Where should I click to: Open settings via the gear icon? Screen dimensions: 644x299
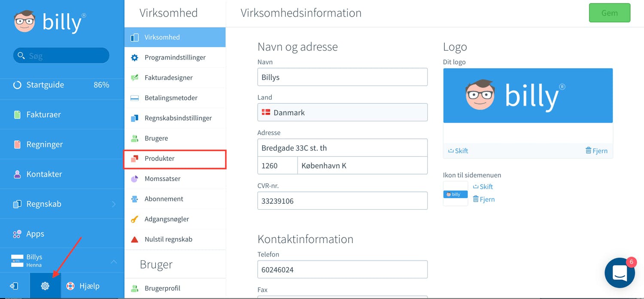pyautogui.click(x=45, y=286)
